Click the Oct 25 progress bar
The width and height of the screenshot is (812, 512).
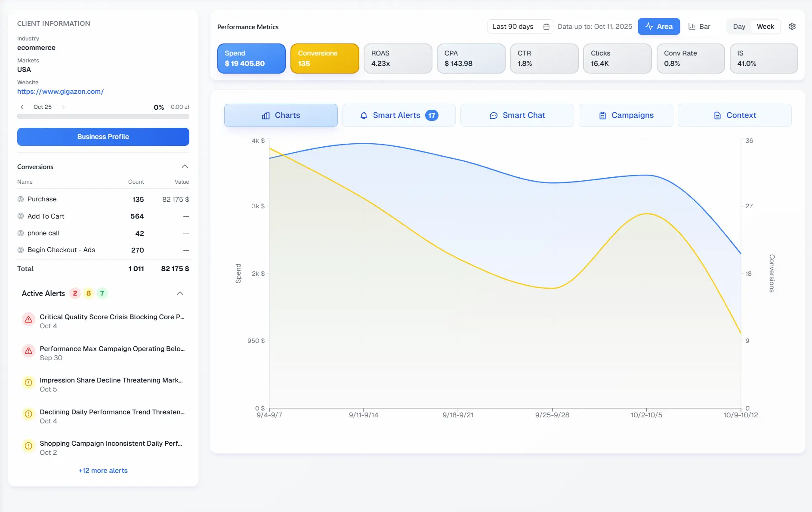[103, 116]
